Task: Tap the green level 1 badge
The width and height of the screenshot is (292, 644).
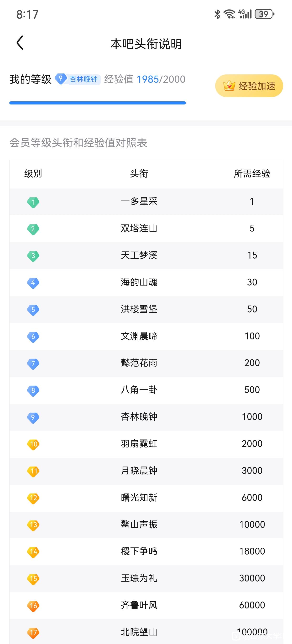Action: (x=33, y=202)
